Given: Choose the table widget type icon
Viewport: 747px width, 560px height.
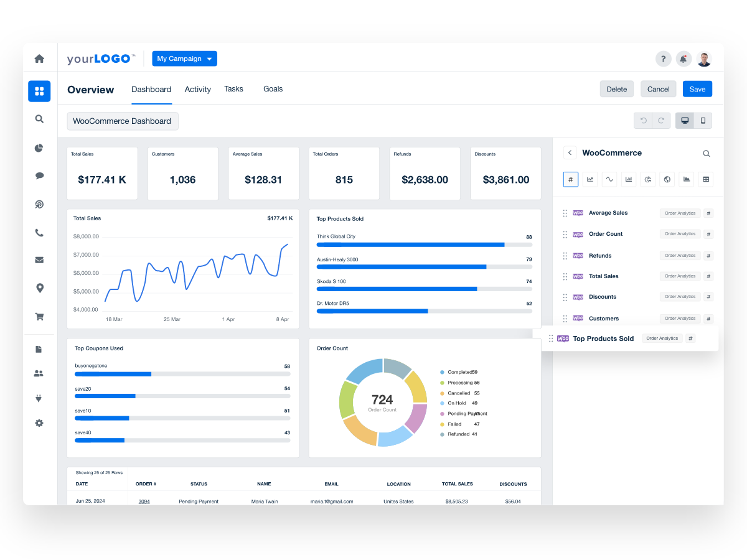Looking at the screenshot, I should coord(705,179).
